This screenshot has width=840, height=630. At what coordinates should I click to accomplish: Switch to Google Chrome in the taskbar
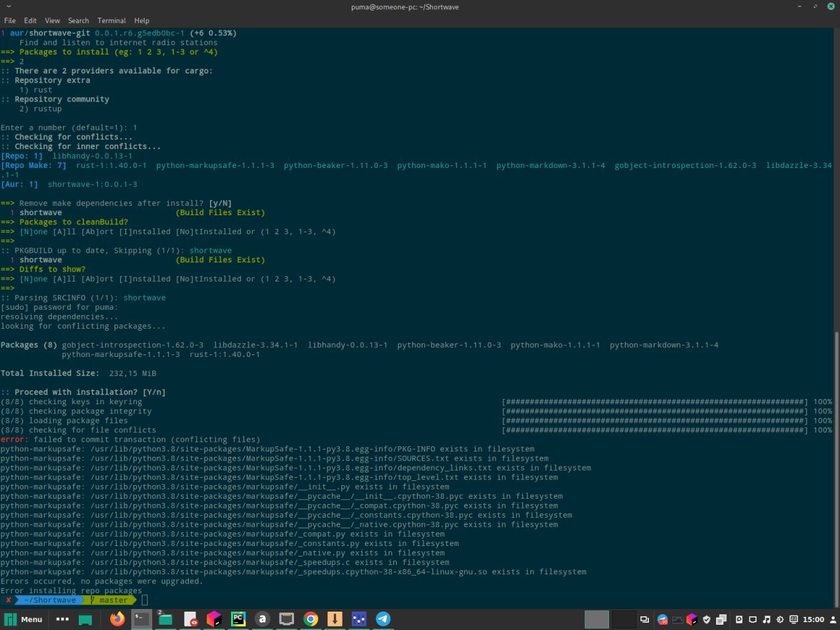311,619
